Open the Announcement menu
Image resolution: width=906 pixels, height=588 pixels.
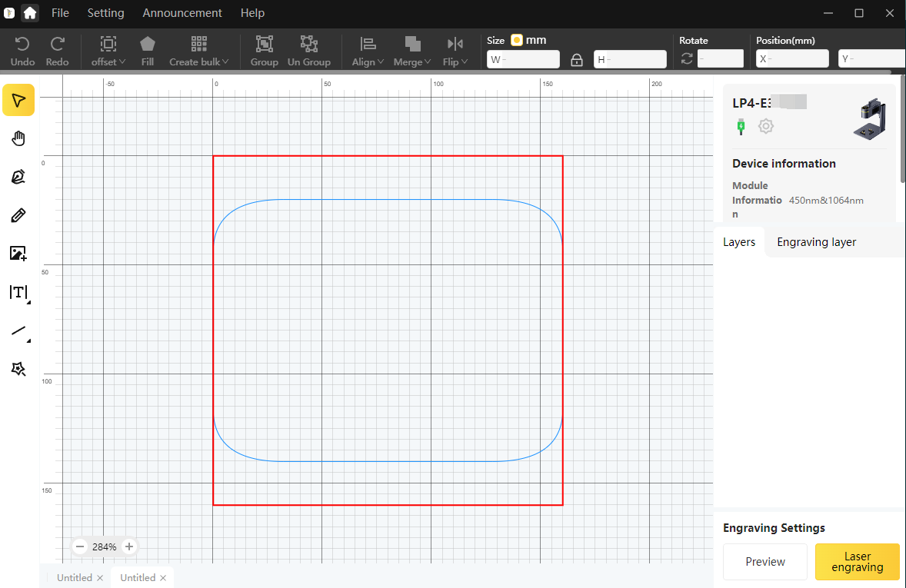[182, 13]
